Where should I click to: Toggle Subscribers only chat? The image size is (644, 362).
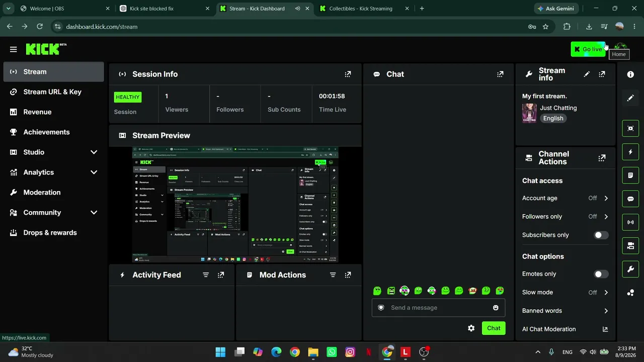tap(601, 235)
